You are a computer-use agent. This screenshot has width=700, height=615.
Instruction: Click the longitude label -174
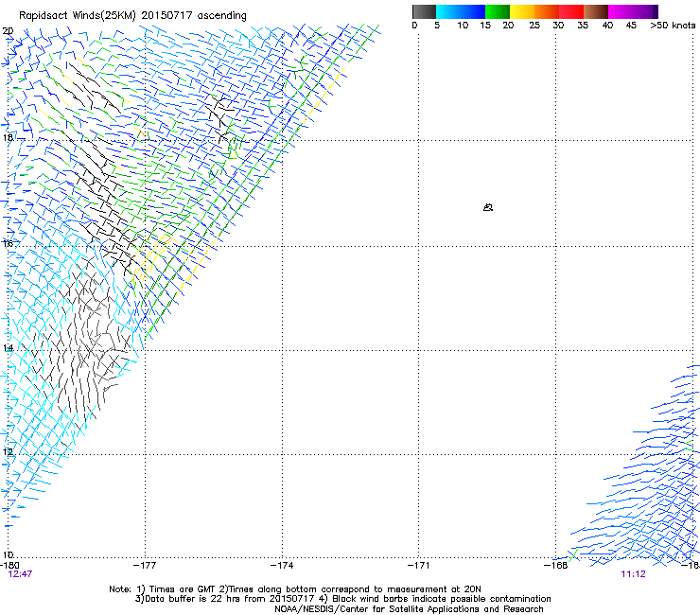(x=282, y=566)
